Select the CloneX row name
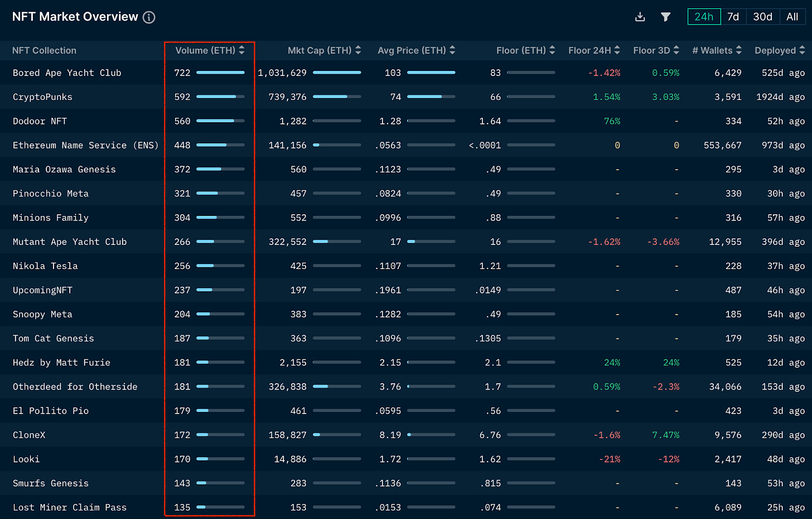 [x=29, y=435]
